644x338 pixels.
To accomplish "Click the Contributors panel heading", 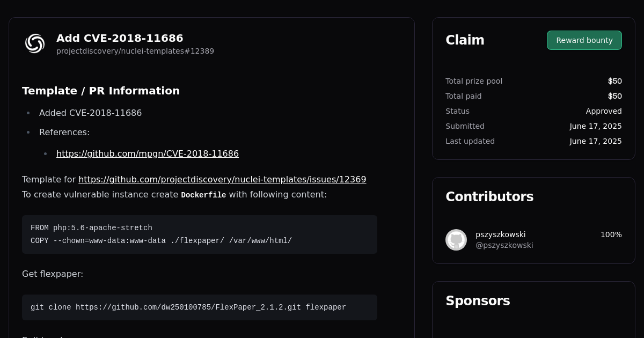I will tap(489, 197).
